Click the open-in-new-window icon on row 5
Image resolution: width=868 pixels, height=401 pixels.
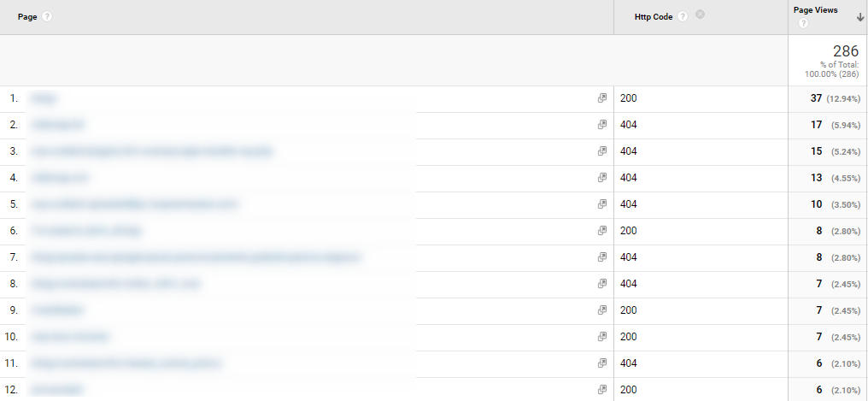pos(601,204)
